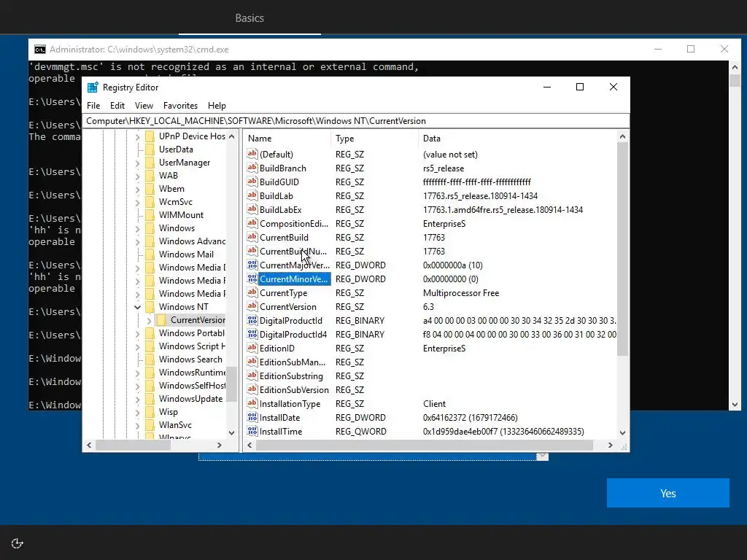The image size is (747, 560).
Task: Click the UserData folder icon
Action: tap(150, 149)
